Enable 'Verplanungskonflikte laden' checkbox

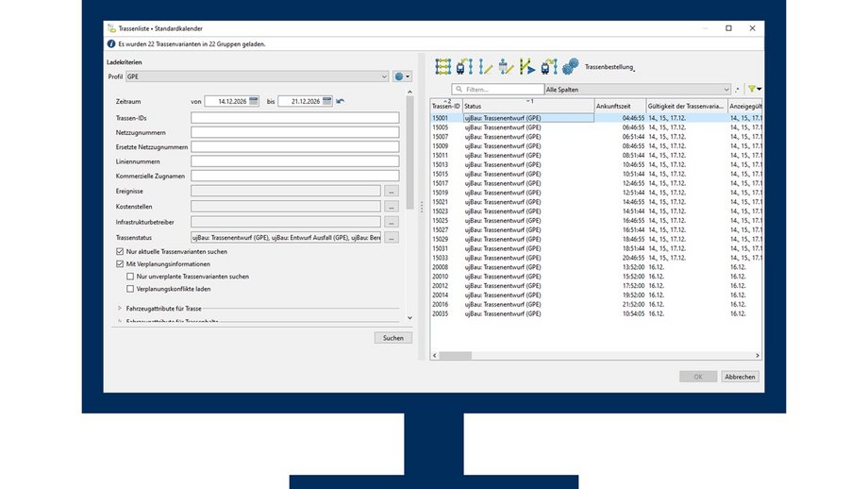coord(130,289)
